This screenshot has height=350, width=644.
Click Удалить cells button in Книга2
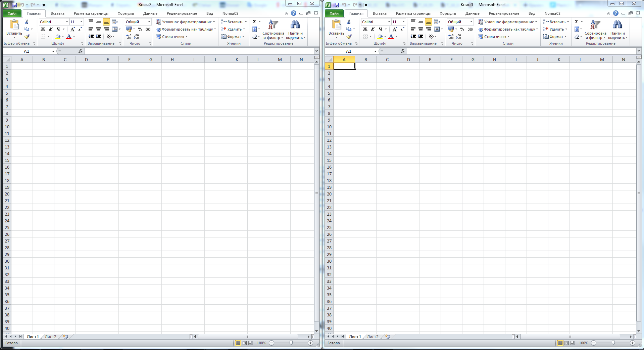233,29
